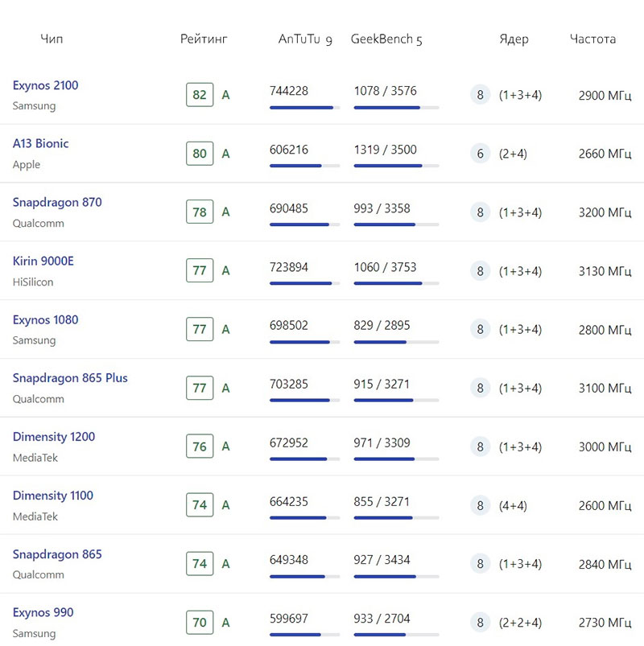Open the Exynos 2100 chip link
644x646 pixels.
(45, 85)
